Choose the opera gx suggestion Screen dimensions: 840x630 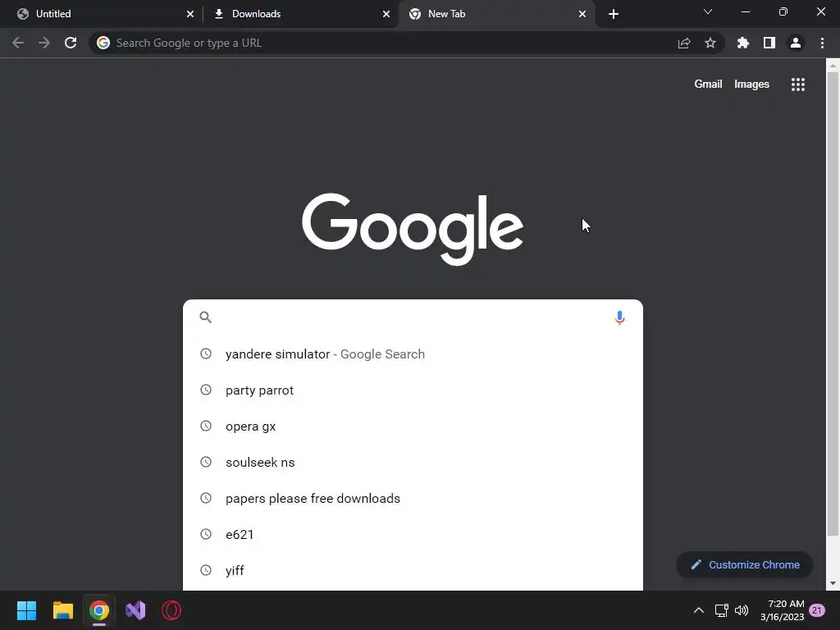pyautogui.click(x=413, y=427)
